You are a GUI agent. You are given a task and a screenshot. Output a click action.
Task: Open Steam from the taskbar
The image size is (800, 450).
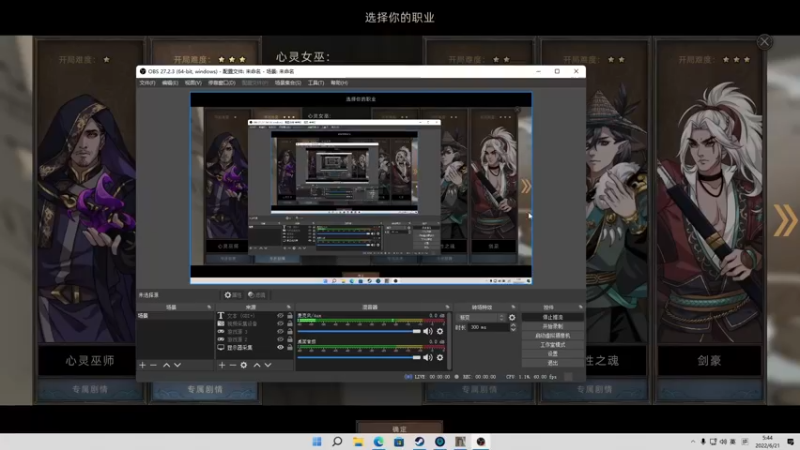(419, 441)
